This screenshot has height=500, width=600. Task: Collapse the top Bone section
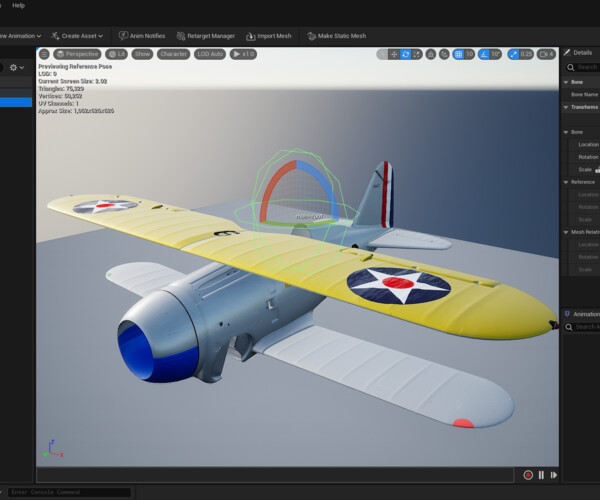(566, 82)
